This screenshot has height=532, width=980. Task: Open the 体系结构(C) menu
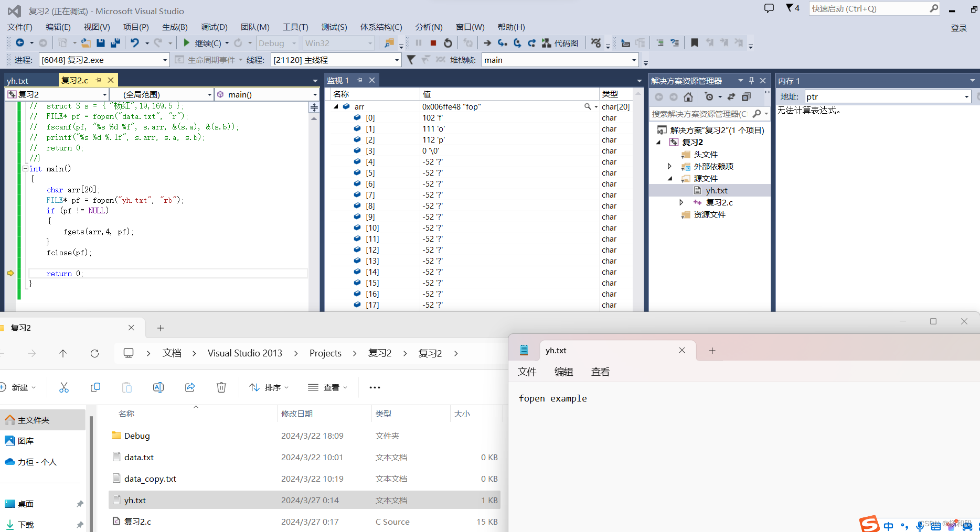381,27
